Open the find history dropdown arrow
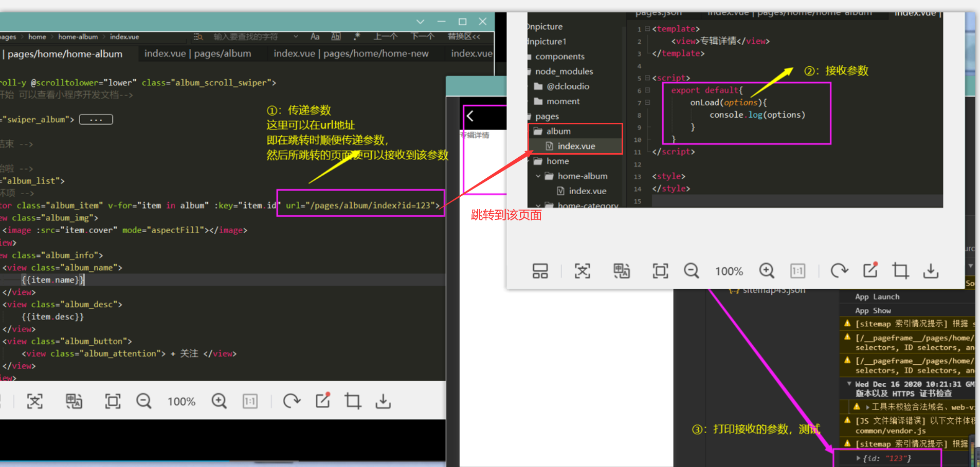Screen dimensions: 980x467 (x=296, y=36)
